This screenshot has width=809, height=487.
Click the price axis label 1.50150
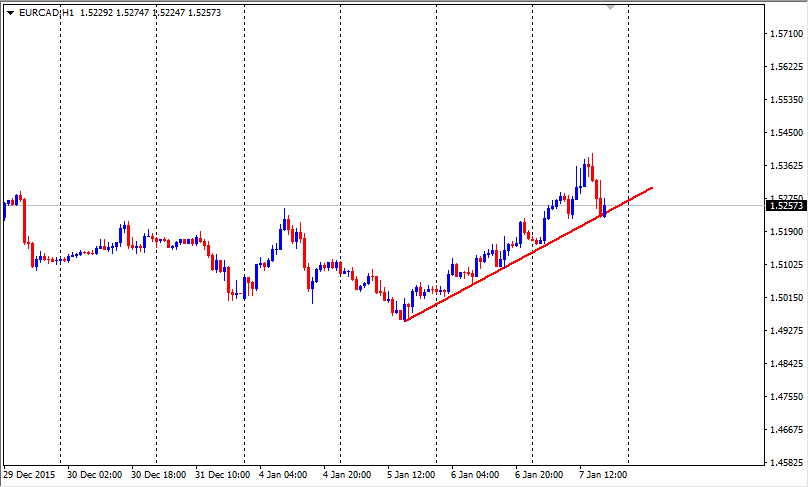tap(787, 298)
